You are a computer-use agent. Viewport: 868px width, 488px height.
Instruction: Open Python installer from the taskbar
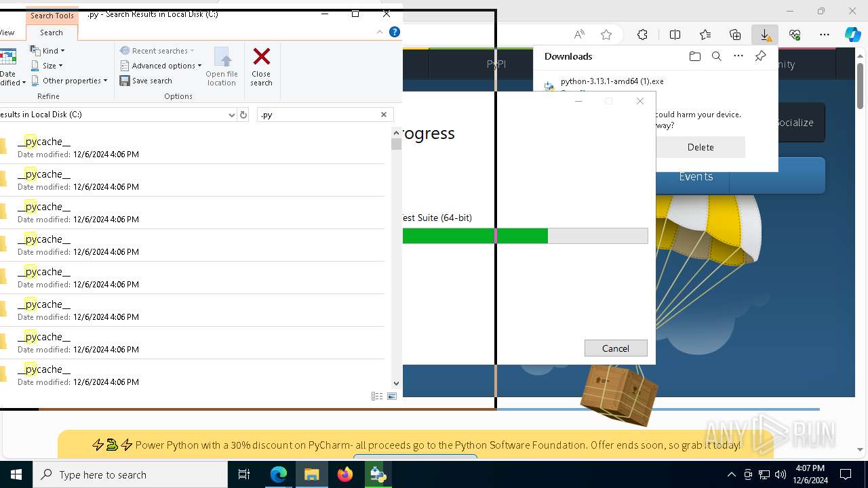tap(378, 474)
